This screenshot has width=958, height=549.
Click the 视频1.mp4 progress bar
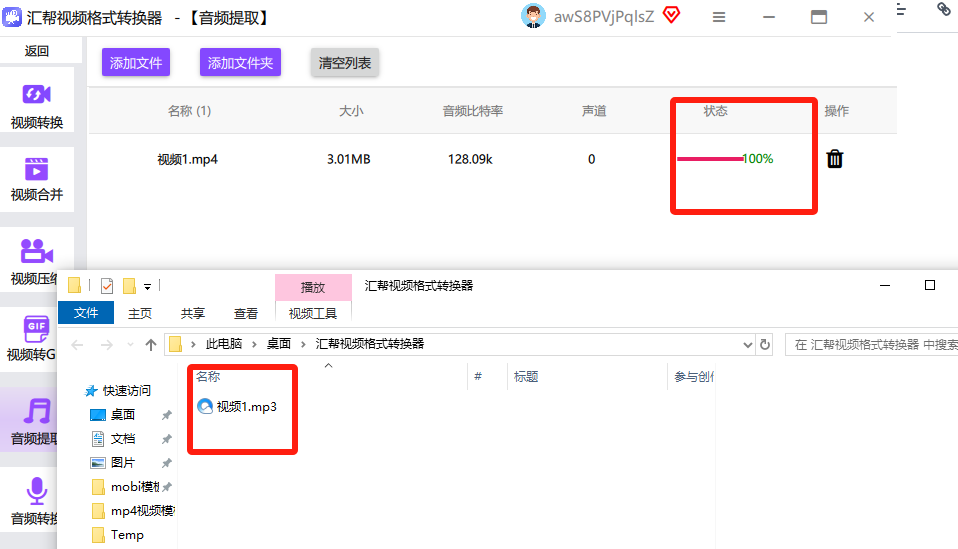(x=710, y=159)
